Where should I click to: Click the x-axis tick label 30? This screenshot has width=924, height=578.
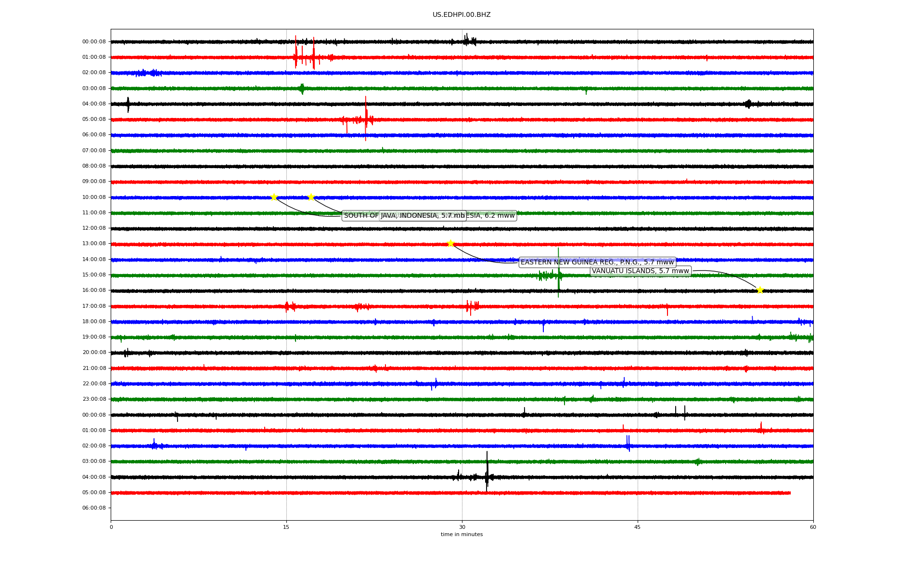coord(462,527)
